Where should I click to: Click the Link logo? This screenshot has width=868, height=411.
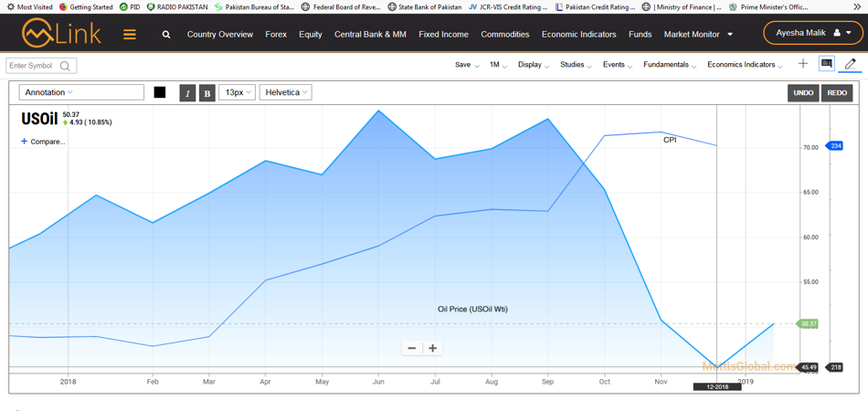tap(61, 33)
